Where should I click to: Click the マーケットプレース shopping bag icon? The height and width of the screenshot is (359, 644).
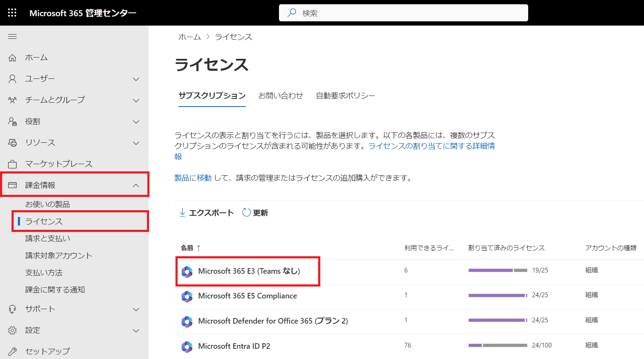point(12,164)
